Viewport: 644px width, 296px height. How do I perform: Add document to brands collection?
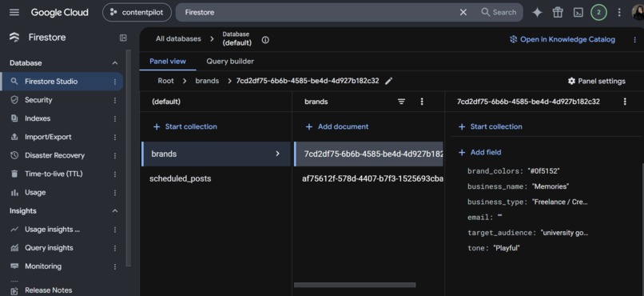[x=337, y=126]
